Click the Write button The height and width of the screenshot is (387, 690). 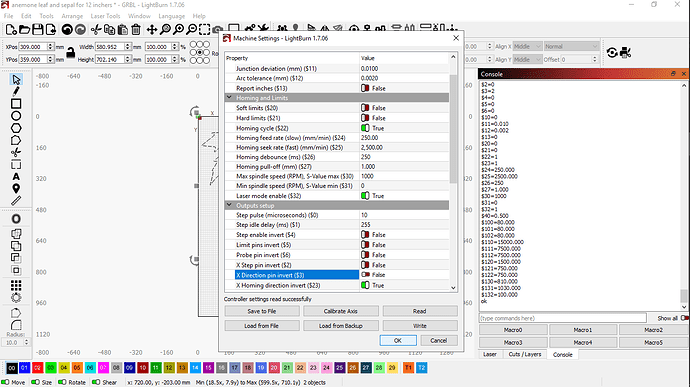(x=420, y=325)
